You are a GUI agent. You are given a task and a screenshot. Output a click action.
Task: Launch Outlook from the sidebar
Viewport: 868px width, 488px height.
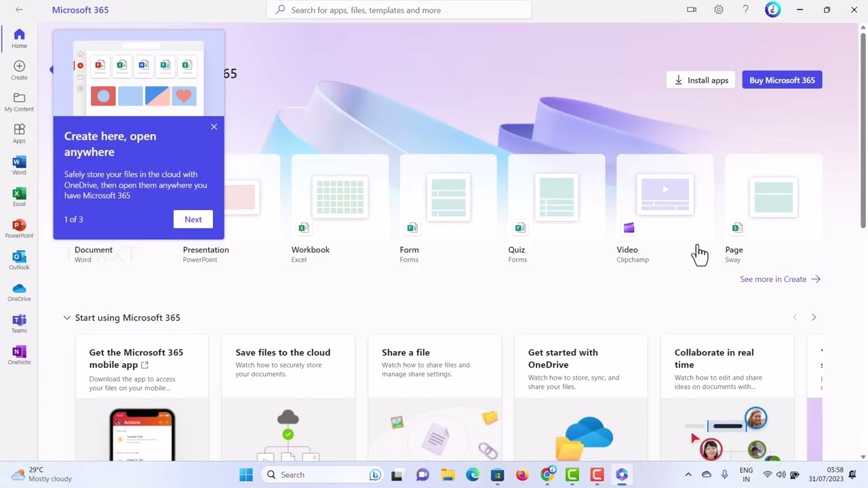19,260
